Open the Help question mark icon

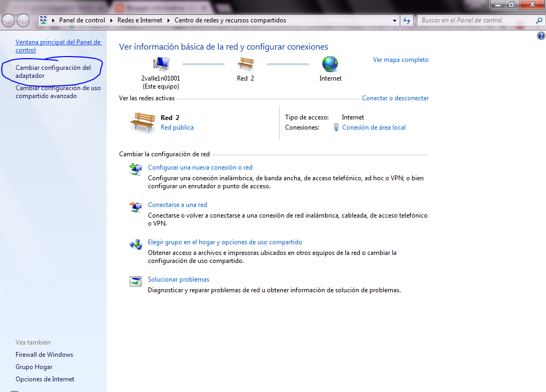541,36
